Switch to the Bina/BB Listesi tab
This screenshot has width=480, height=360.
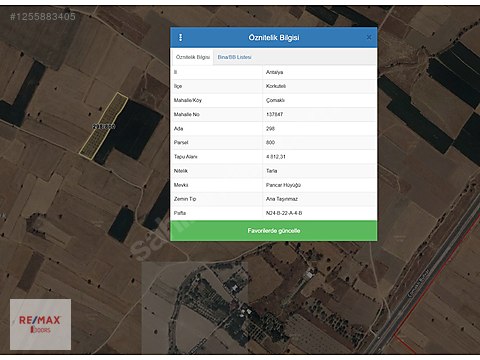(234, 57)
